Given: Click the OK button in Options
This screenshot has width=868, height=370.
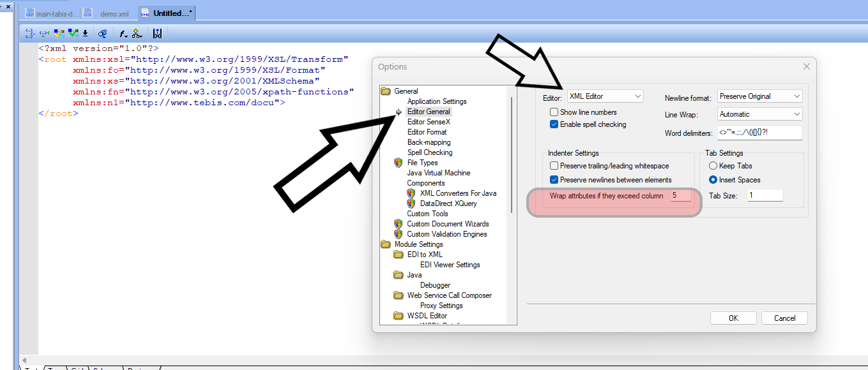Looking at the screenshot, I should [733, 318].
